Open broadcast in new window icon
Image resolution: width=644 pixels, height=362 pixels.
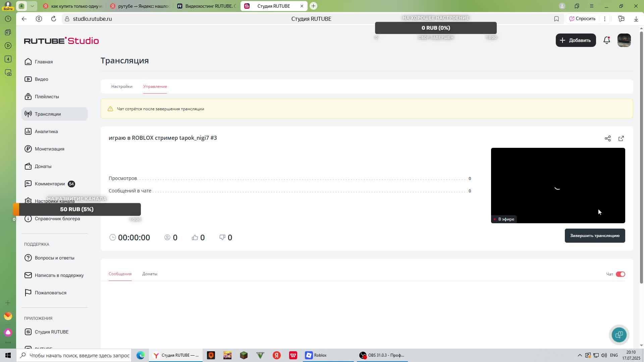click(x=621, y=138)
